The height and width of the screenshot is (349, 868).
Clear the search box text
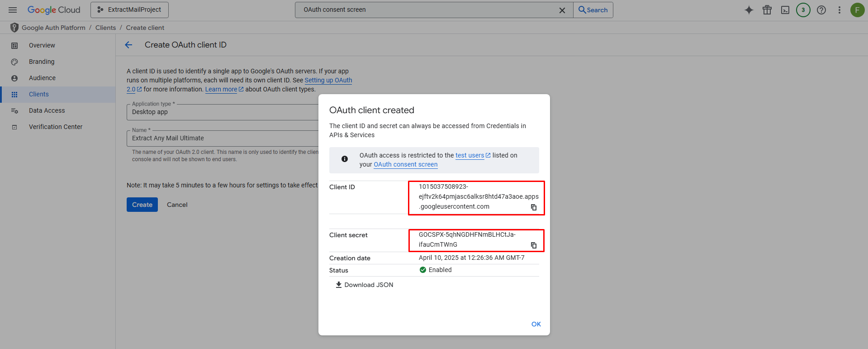click(562, 10)
